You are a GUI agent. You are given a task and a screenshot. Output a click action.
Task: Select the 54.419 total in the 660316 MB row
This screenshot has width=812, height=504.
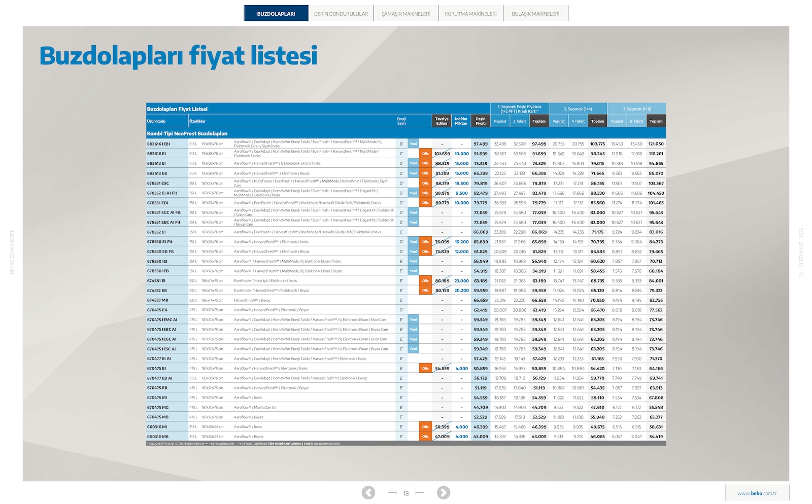[656, 437]
